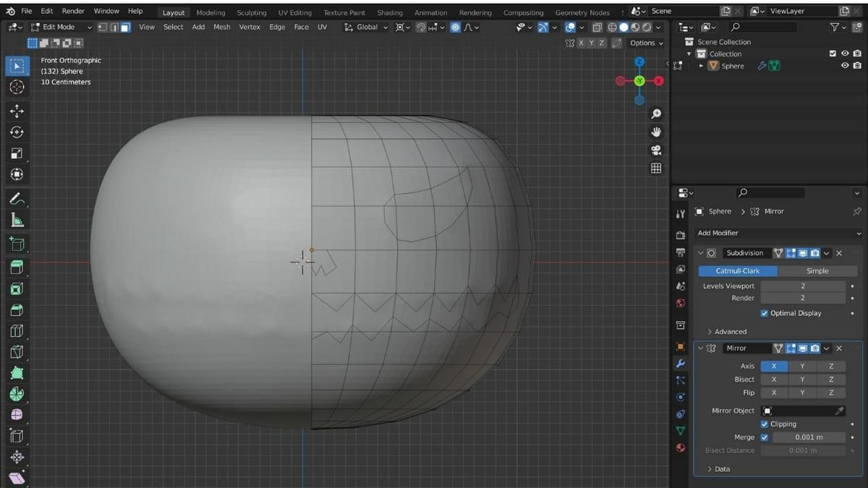Image resolution: width=868 pixels, height=488 pixels.
Task: Open the File menu
Action: point(27,11)
